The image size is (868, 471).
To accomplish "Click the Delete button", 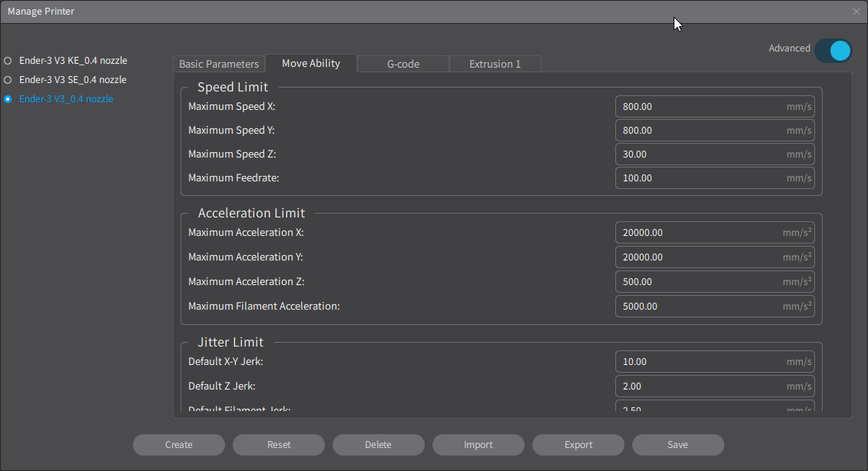I will tap(378, 445).
